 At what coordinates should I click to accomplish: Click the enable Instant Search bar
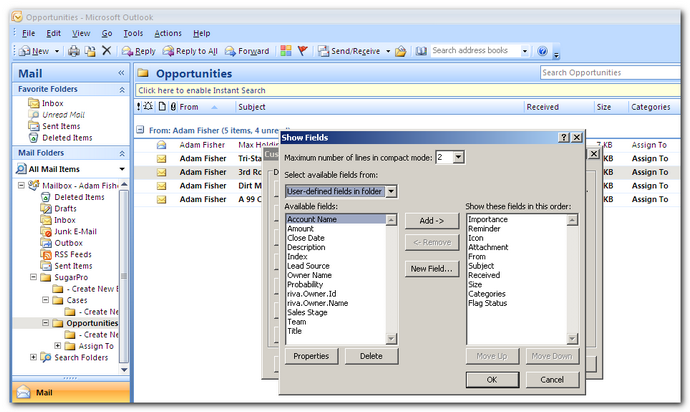pyautogui.click(x=407, y=90)
